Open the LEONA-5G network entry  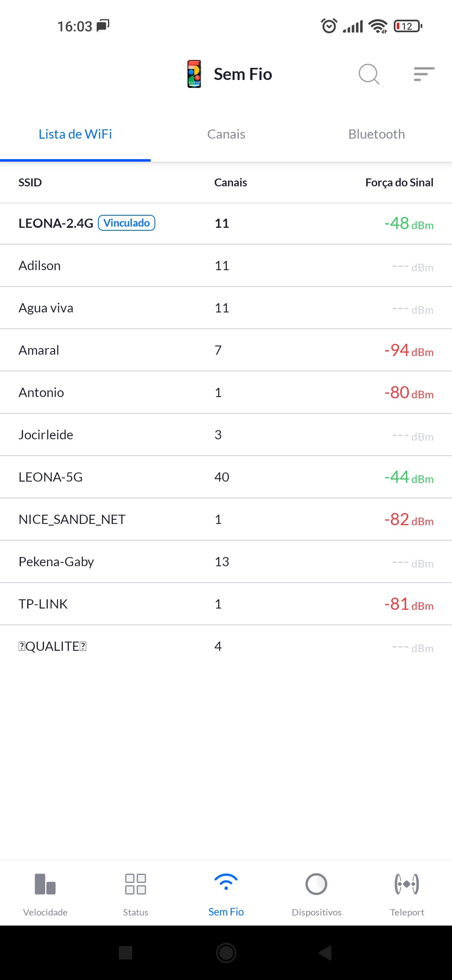click(226, 477)
